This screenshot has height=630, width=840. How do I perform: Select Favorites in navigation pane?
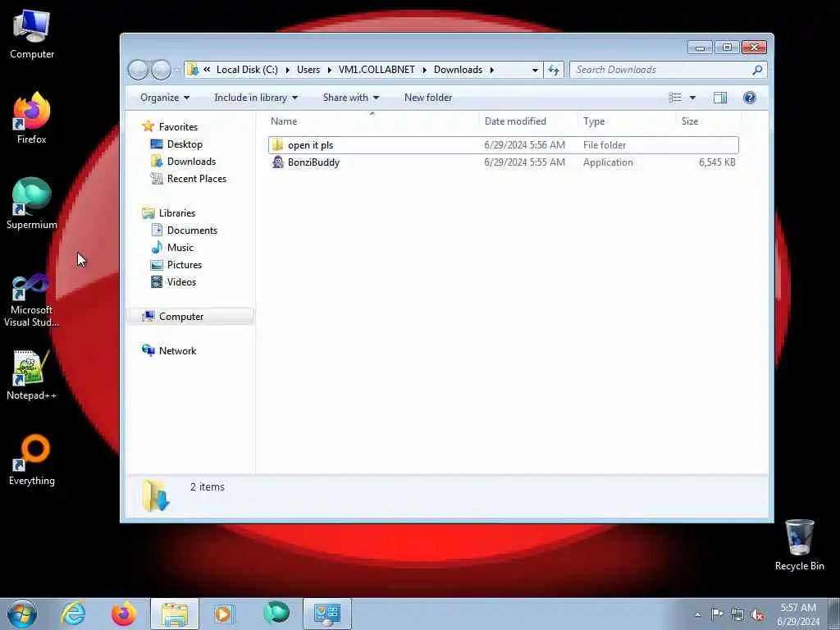click(178, 127)
